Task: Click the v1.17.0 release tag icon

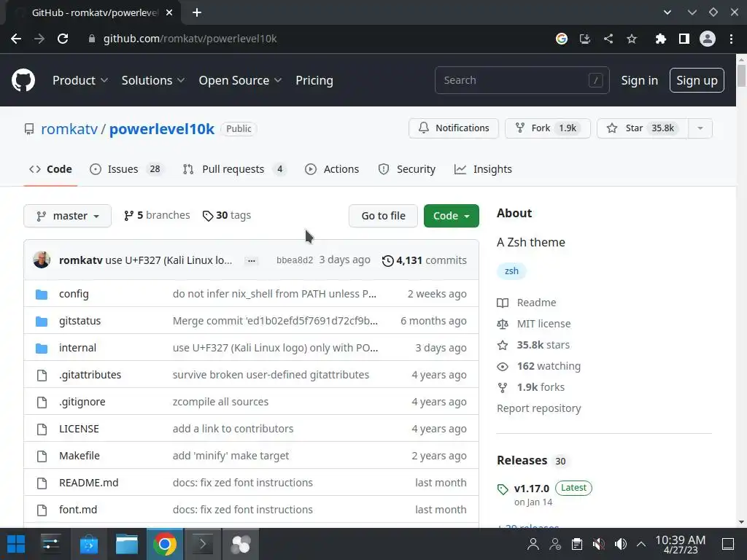Action: 503,489
